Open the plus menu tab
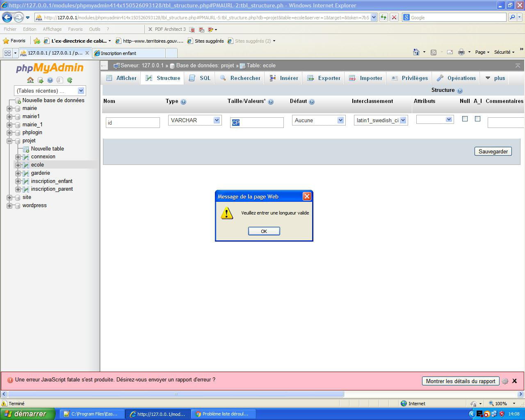The image size is (525, 420). click(495, 78)
